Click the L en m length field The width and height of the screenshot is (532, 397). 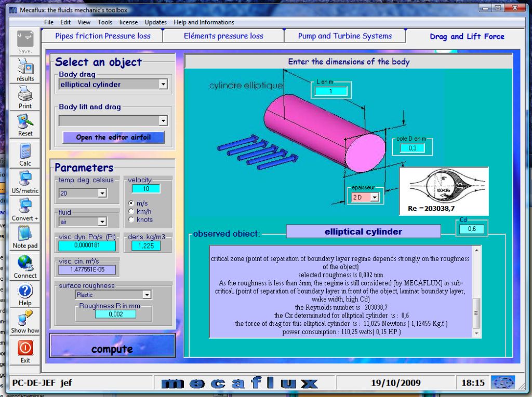tap(331, 91)
